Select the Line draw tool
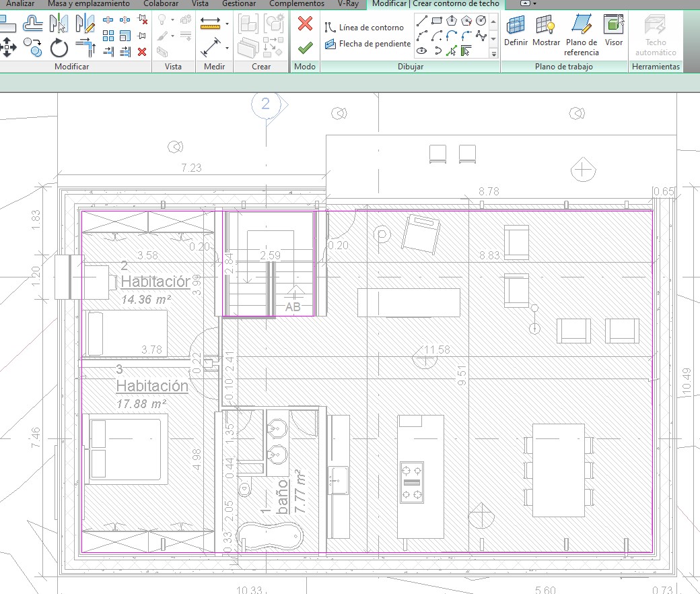This screenshot has height=594, width=700. click(422, 21)
